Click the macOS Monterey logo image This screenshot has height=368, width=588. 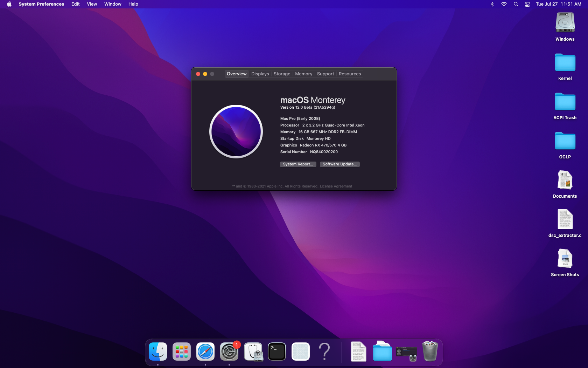[236, 132]
